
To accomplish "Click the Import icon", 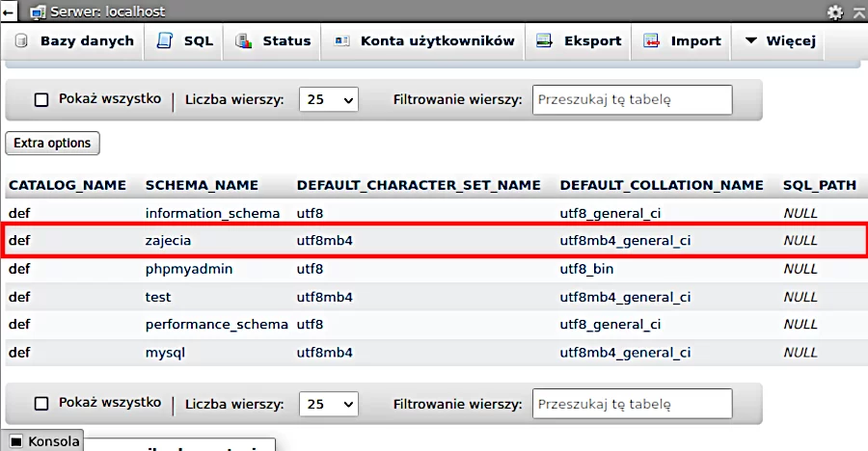I will point(651,40).
